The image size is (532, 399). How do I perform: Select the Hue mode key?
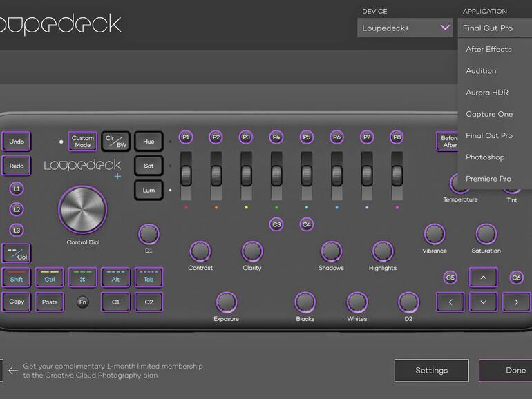pos(149,142)
